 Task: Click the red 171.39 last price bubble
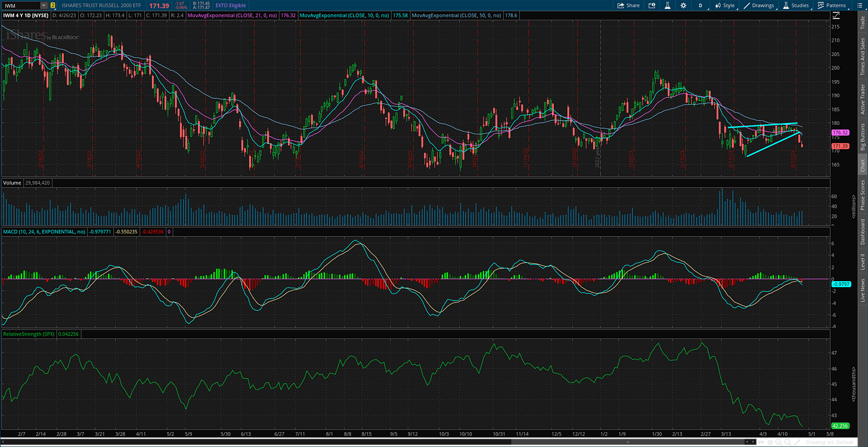tap(839, 146)
